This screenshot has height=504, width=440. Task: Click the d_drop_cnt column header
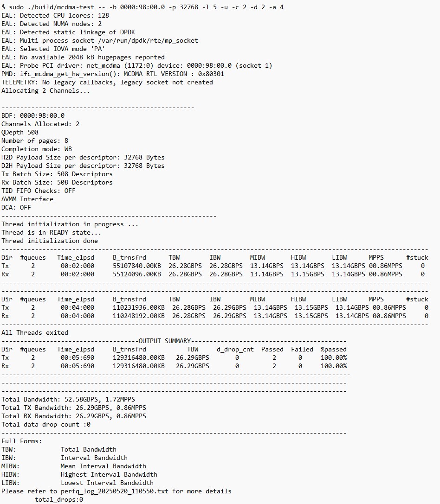235,349
